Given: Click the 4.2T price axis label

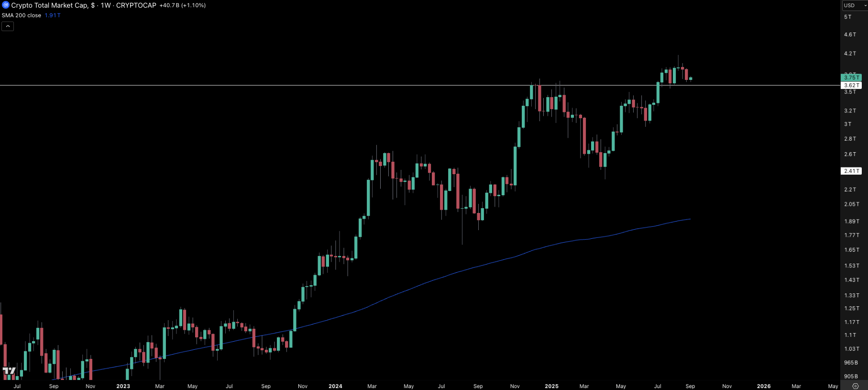Looking at the screenshot, I should click(x=850, y=54).
